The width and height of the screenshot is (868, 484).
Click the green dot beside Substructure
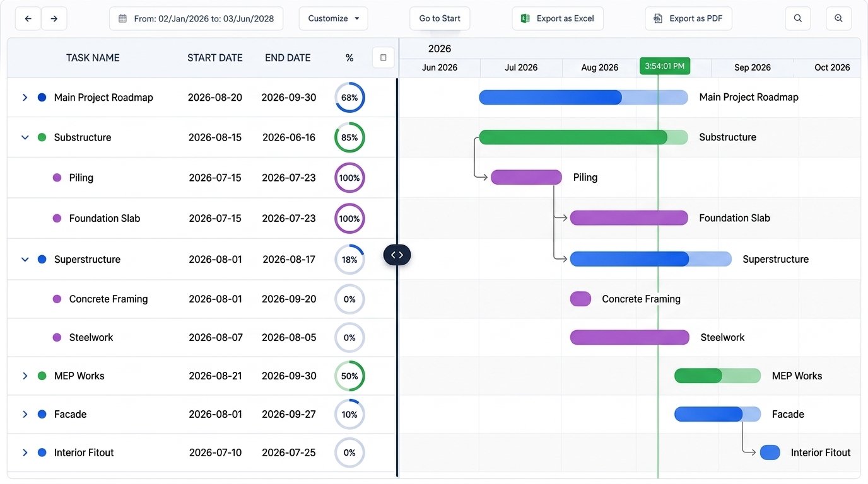click(x=42, y=137)
